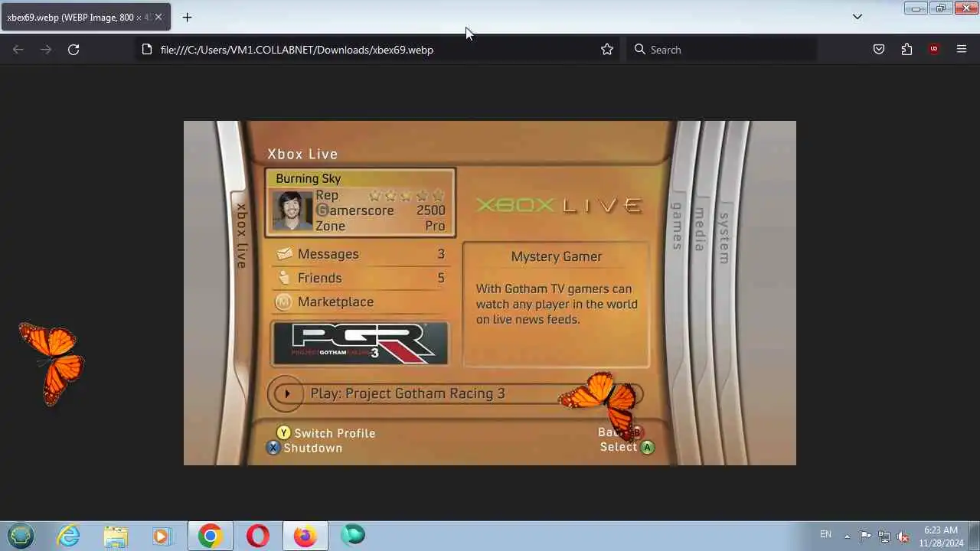Click the Xbox dashboard image

click(x=490, y=293)
